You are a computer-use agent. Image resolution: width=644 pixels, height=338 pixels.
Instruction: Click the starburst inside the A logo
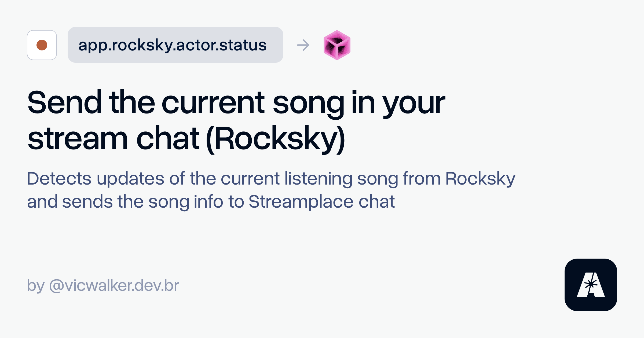[x=591, y=284]
